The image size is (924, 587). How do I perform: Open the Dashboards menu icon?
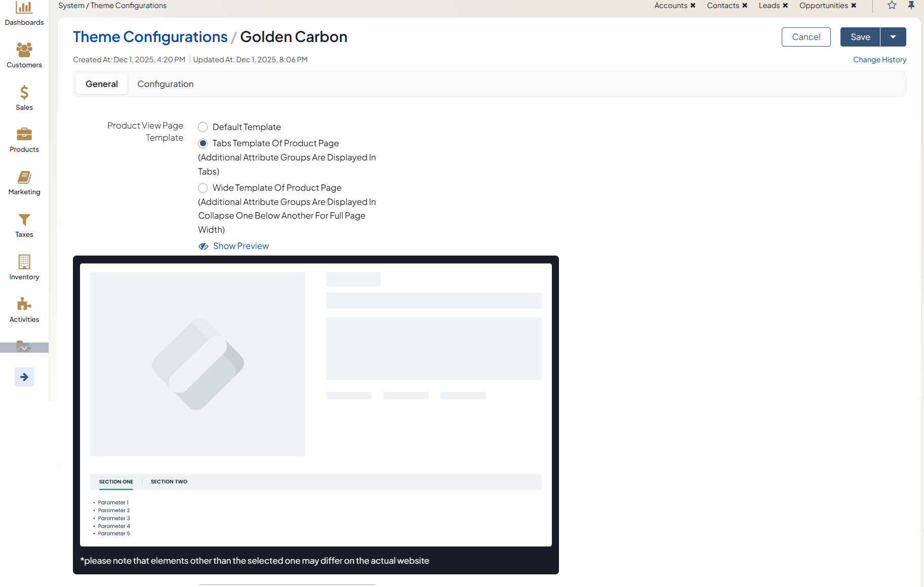(24, 8)
